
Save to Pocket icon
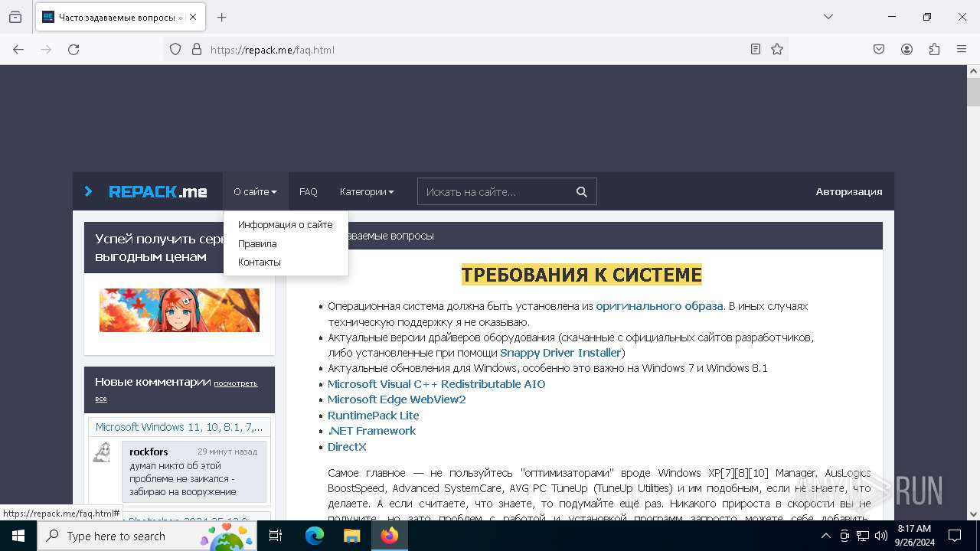point(879,50)
